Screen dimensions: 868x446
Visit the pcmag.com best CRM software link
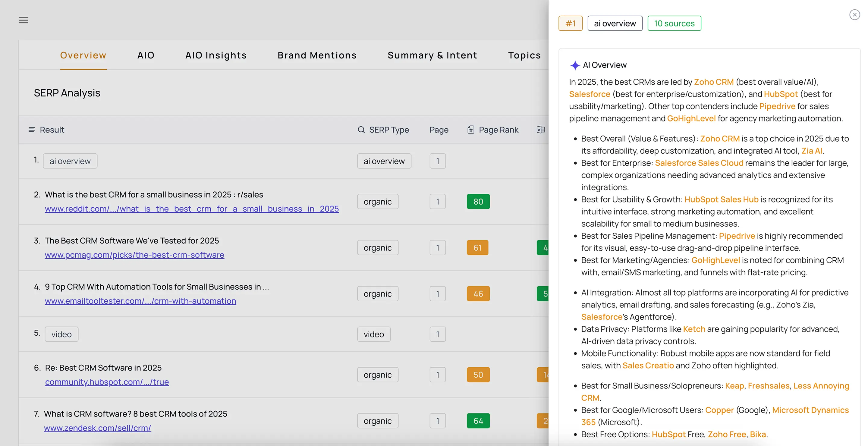click(134, 255)
